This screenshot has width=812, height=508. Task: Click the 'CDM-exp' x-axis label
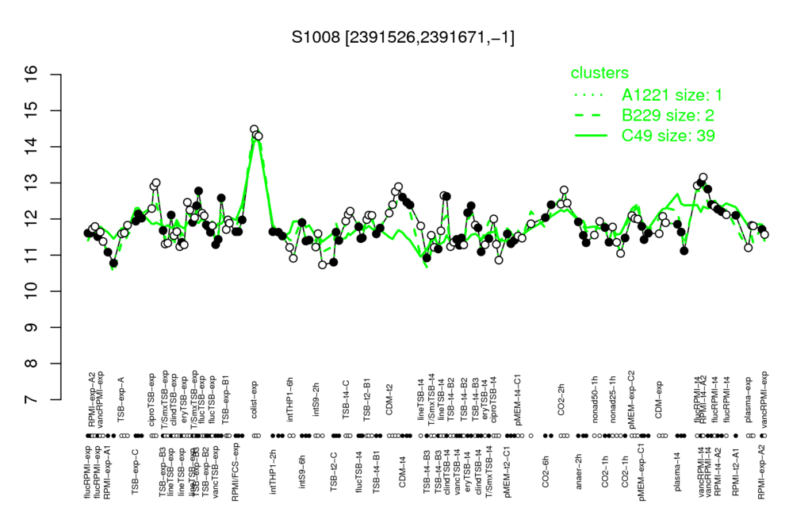pos(659,401)
